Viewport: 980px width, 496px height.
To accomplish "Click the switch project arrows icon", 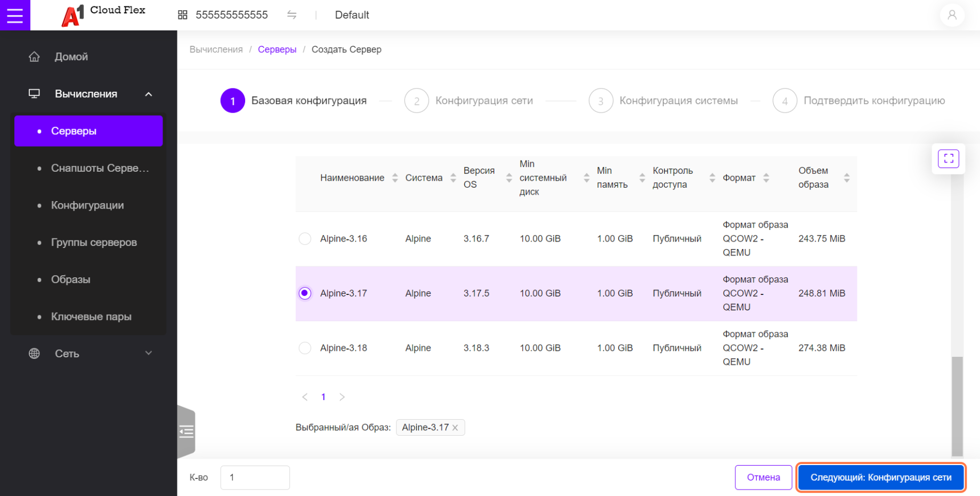I will [291, 15].
